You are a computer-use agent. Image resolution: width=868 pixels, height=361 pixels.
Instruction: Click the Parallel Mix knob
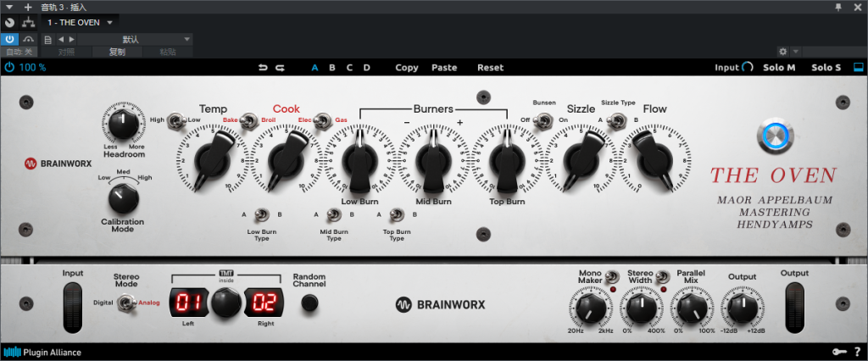coord(692,308)
